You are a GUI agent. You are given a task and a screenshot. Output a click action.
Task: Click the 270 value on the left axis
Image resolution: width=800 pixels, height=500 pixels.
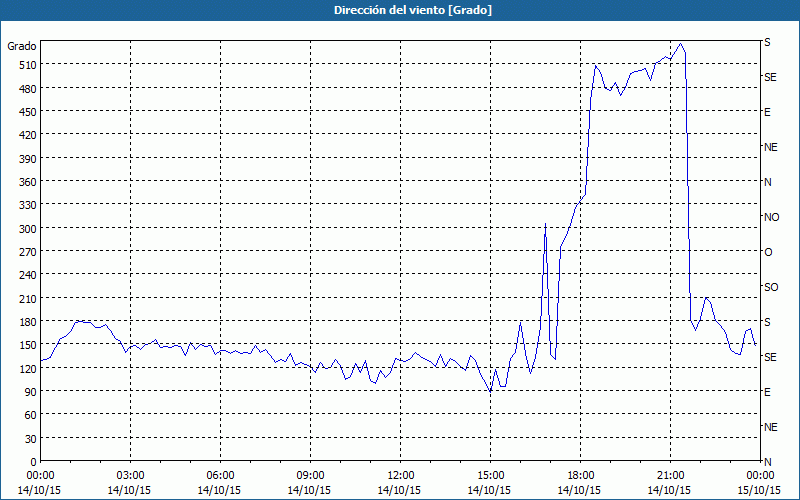coord(28,252)
